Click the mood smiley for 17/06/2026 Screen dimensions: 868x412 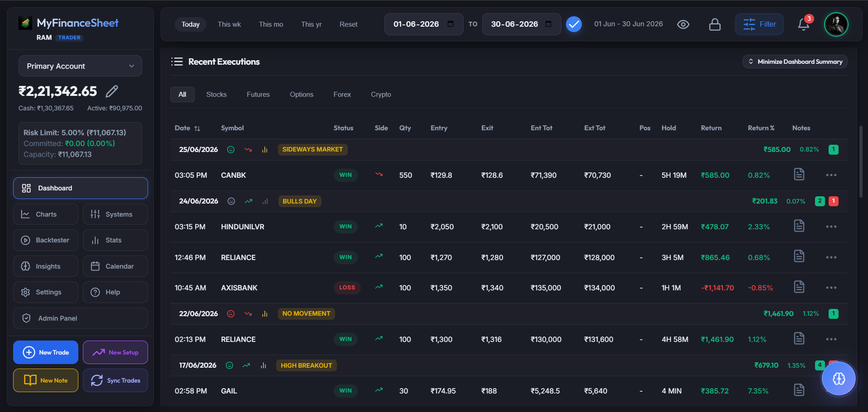click(x=230, y=365)
